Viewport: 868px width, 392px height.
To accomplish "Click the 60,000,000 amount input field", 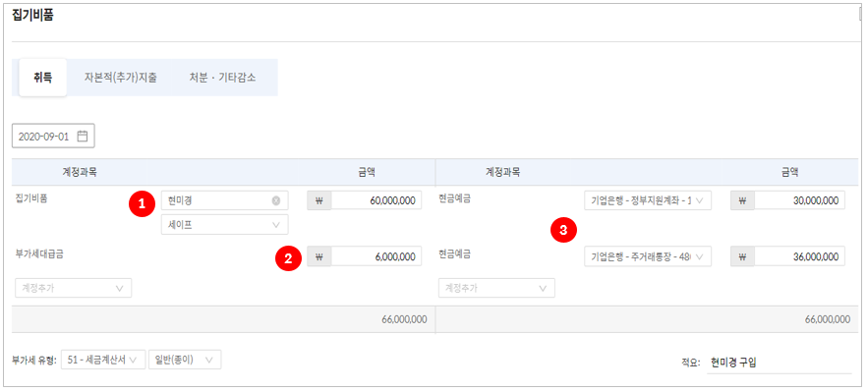I will 376,200.
